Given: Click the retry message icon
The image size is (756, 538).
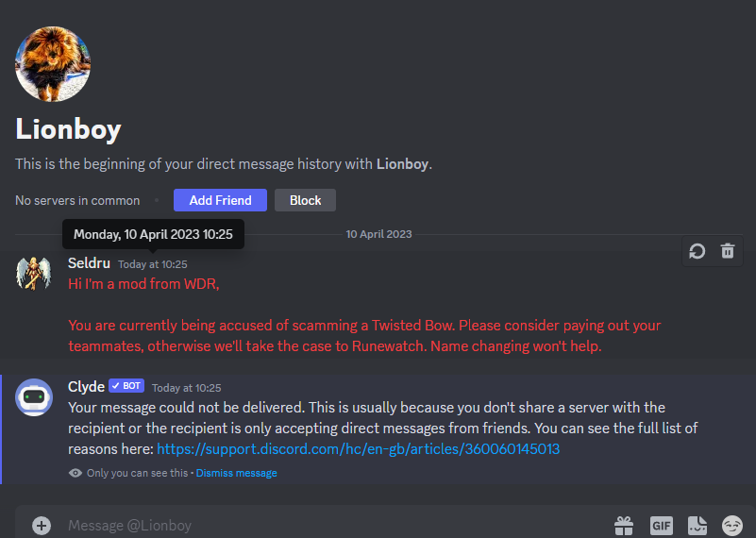Looking at the screenshot, I should [697, 251].
